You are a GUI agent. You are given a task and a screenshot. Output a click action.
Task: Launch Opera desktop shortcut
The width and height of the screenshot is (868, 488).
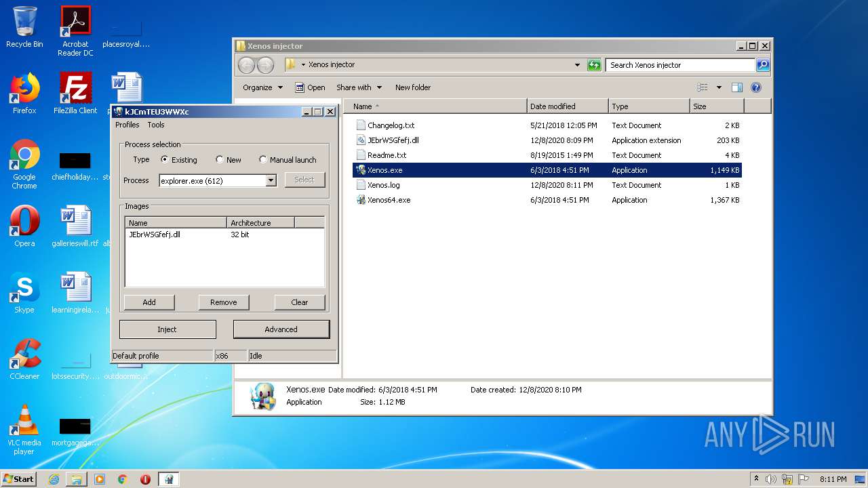click(x=24, y=226)
